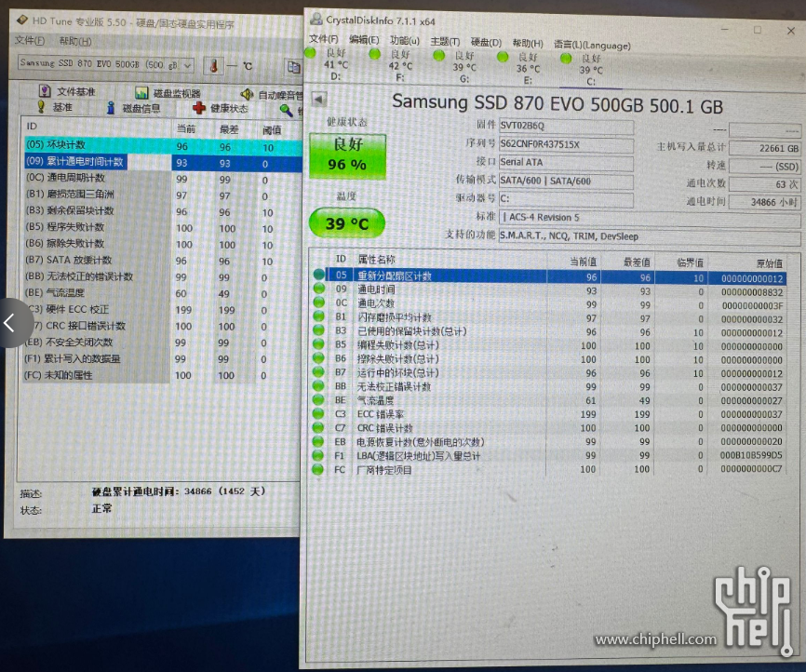The width and height of the screenshot is (806, 672).
Task: Switch to 健康状态 tab
Action: click(x=220, y=108)
